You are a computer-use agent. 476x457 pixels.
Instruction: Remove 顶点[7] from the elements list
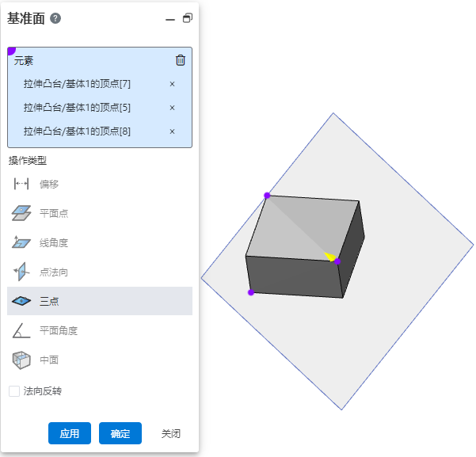(172, 84)
